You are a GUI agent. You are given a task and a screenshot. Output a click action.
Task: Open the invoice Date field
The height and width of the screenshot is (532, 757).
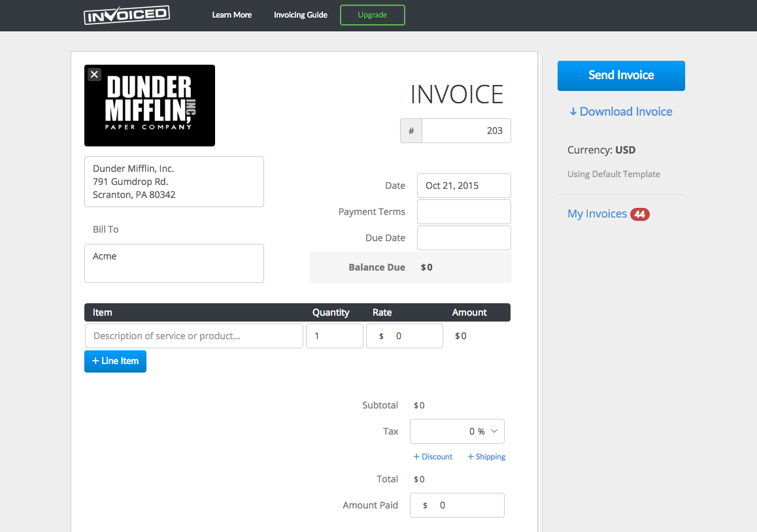(x=463, y=186)
